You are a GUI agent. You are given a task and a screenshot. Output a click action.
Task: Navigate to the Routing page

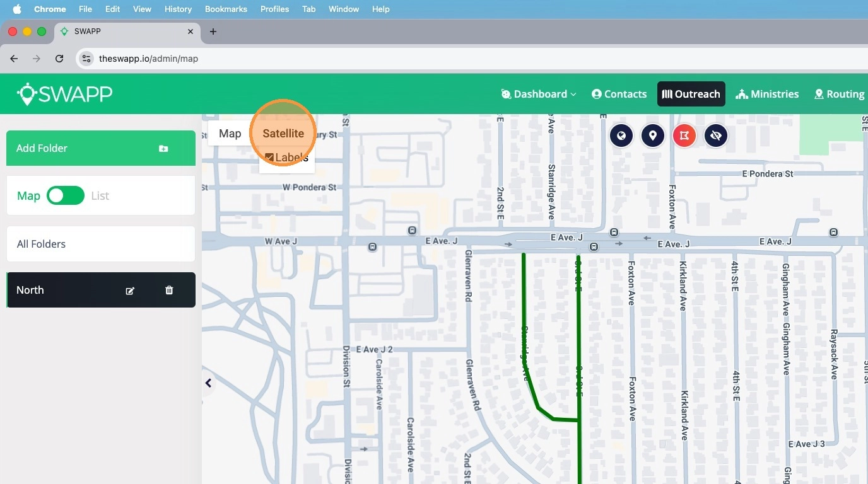(x=840, y=94)
